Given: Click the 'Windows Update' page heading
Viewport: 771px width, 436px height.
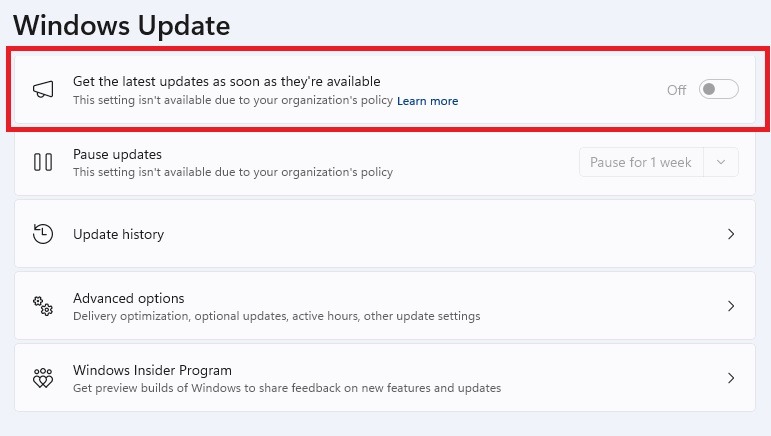Looking at the screenshot, I should point(121,25).
